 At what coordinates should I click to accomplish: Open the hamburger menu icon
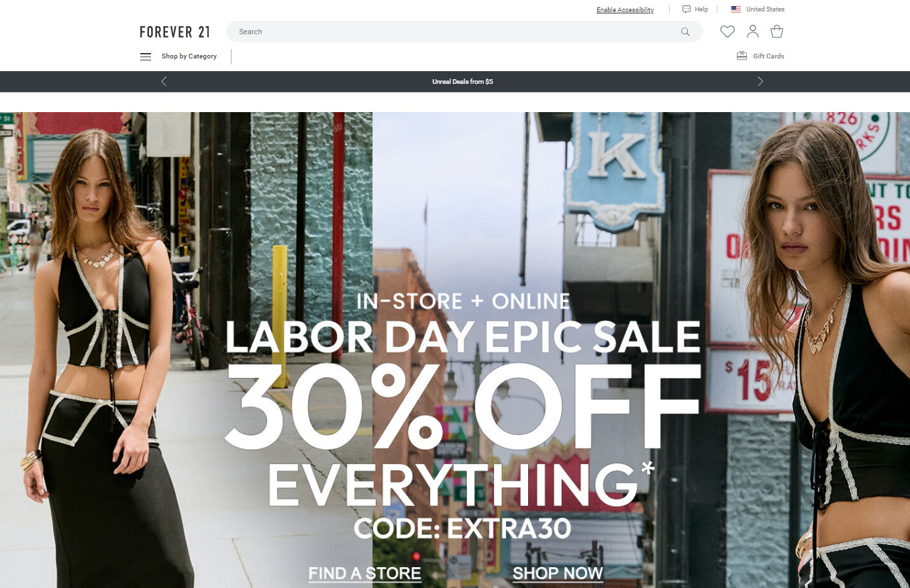tap(146, 56)
